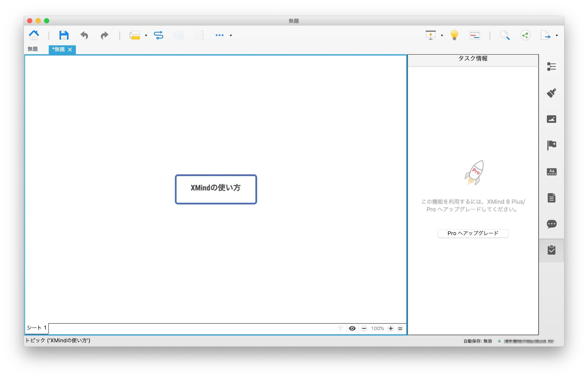Open the Notes document panel
The image size is (588, 378).
coord(552,198)
